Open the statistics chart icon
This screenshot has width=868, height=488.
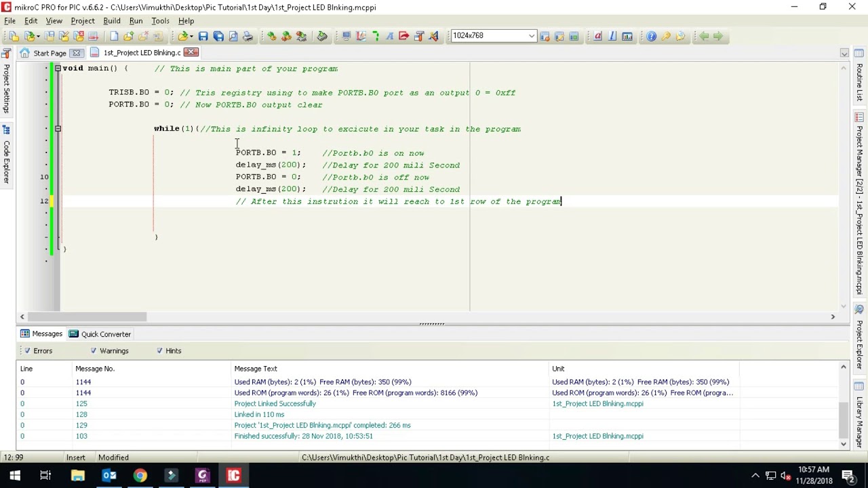tap(627, 36)
